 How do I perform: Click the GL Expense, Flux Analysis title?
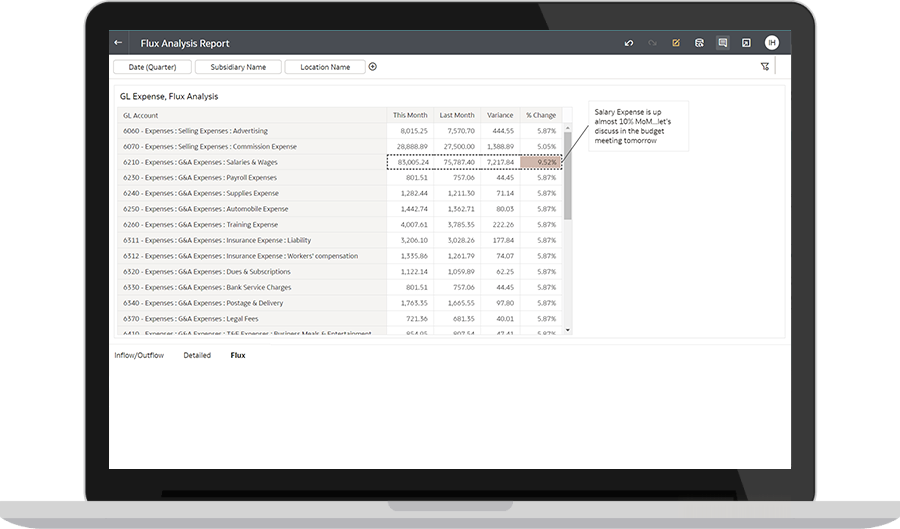(169, 96)
